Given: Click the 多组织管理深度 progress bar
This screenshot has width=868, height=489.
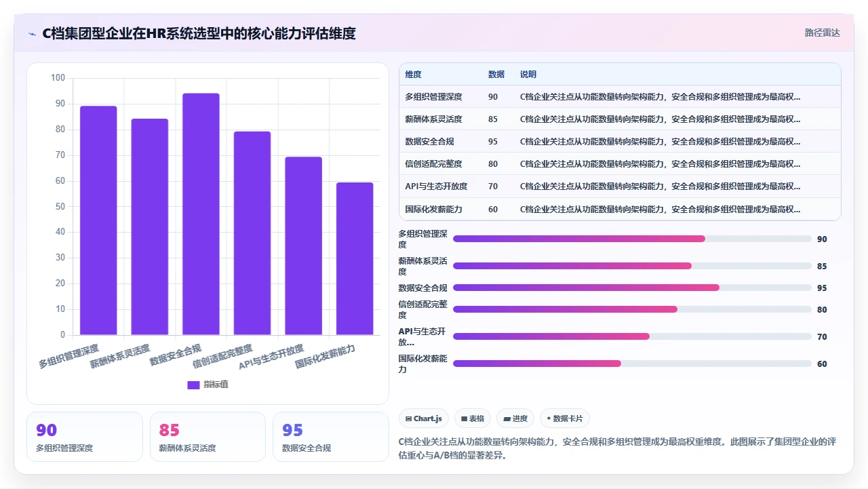Looking at the screenshot, I should [x=632, y=239].
